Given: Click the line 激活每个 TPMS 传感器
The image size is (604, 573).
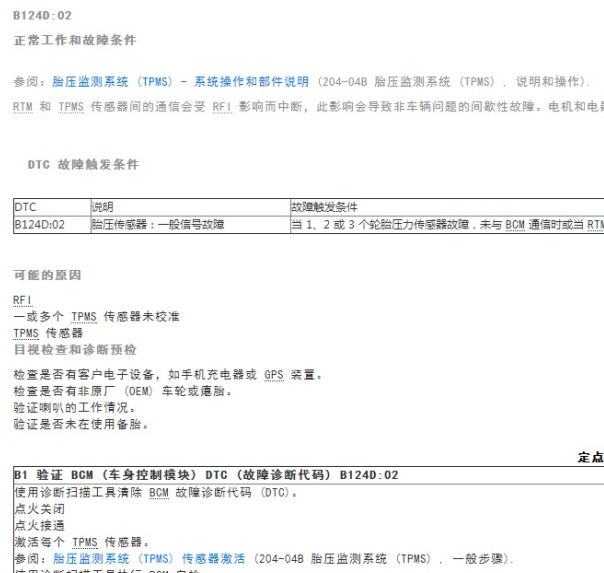Looking at the screenshot, I should click(x=82, y=542).
